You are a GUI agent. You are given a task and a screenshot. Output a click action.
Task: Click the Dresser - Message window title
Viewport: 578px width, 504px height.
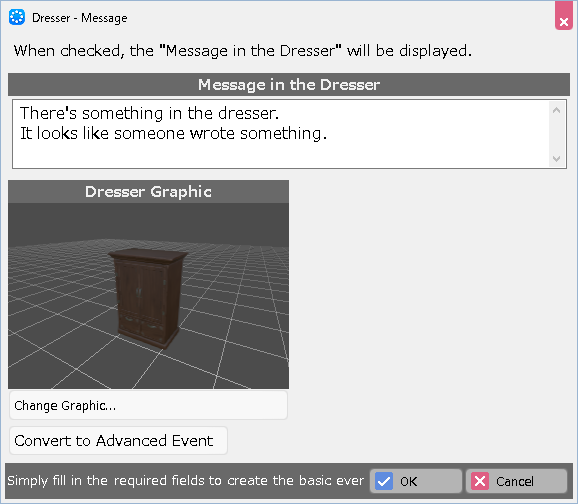(x=80, y=18)
